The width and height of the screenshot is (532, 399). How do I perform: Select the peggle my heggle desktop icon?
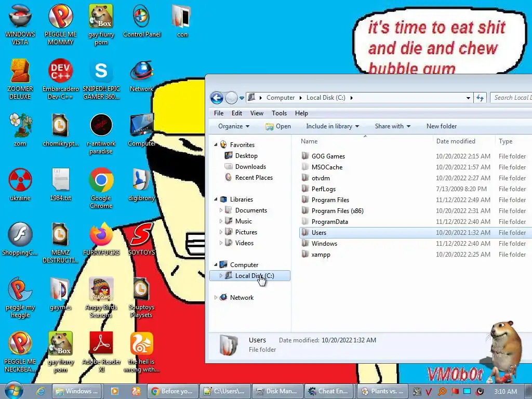pyautogui.click(x=20, y=297)
